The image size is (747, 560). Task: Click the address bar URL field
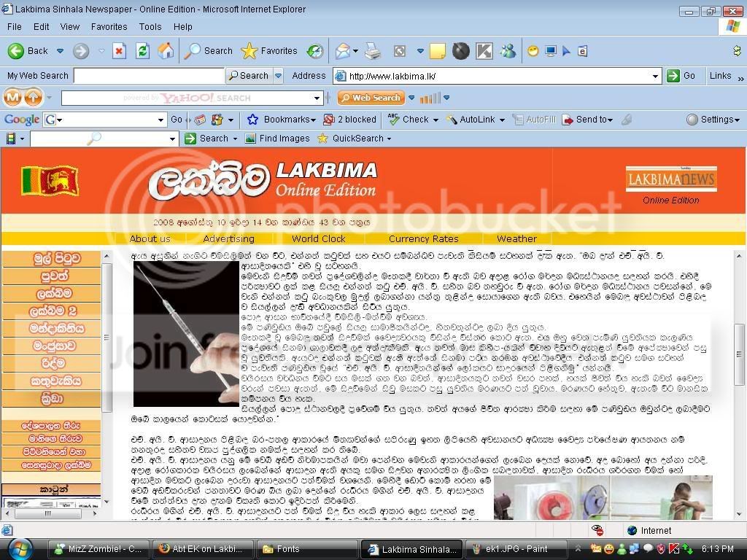[498, 76]
